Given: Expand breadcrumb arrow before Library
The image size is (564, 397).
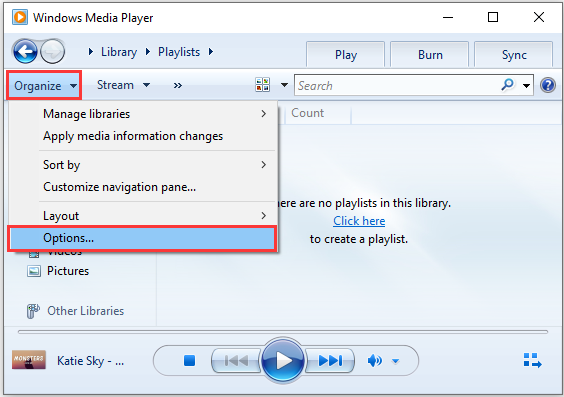Looking at the screenshot, I should click(x=91, y=52).
